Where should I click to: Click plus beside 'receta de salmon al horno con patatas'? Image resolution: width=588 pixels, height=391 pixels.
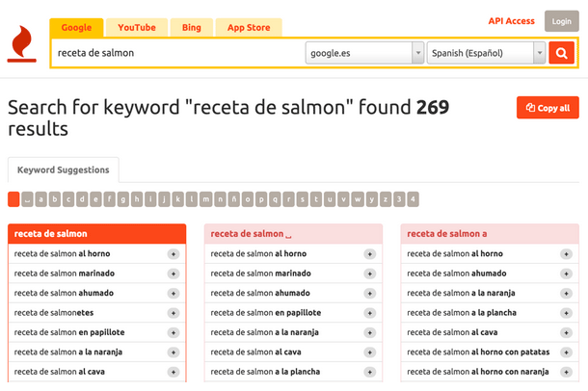(x=566, y=352)
